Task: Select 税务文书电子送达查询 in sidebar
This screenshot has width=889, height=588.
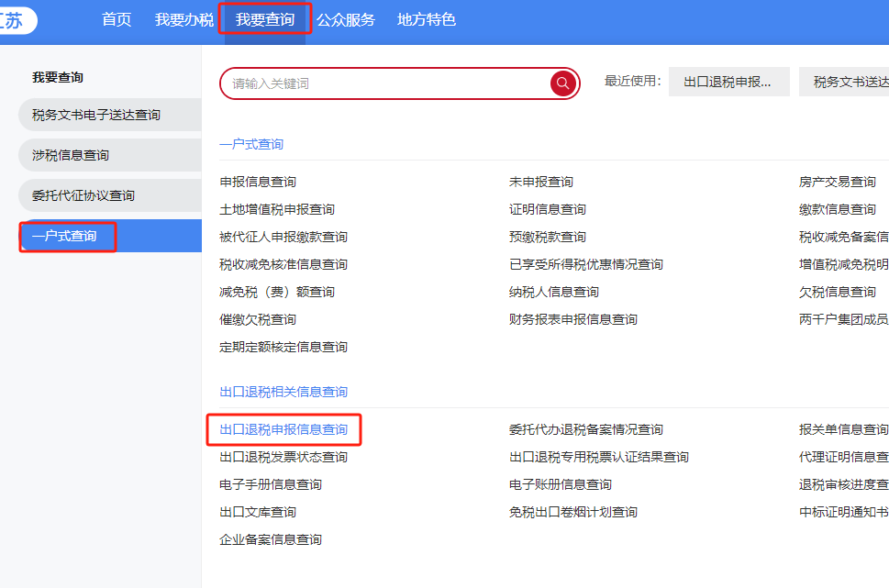Action: point(96,115)
